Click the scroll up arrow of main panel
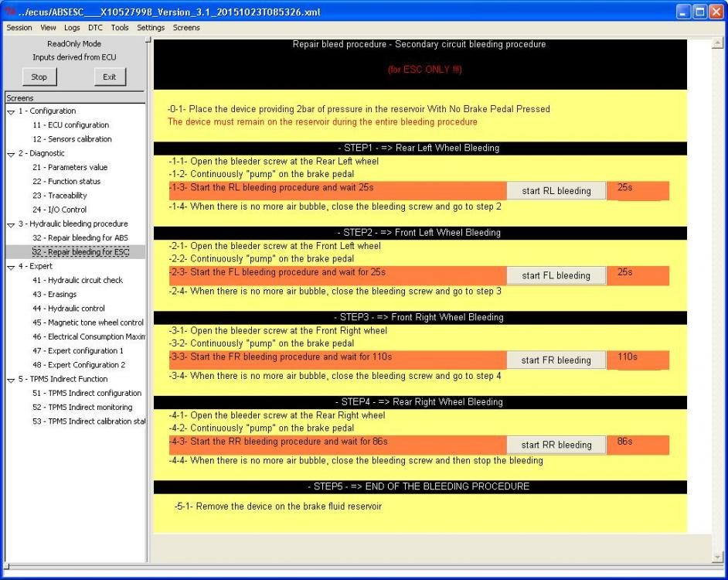This screenshot has width=728, height=580. coord(717,43)
